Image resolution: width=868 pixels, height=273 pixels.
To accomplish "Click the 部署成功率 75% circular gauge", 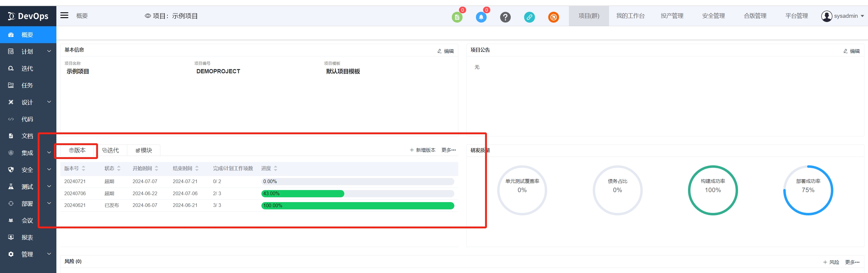I will pyautogui.click(x=808, y=190).
